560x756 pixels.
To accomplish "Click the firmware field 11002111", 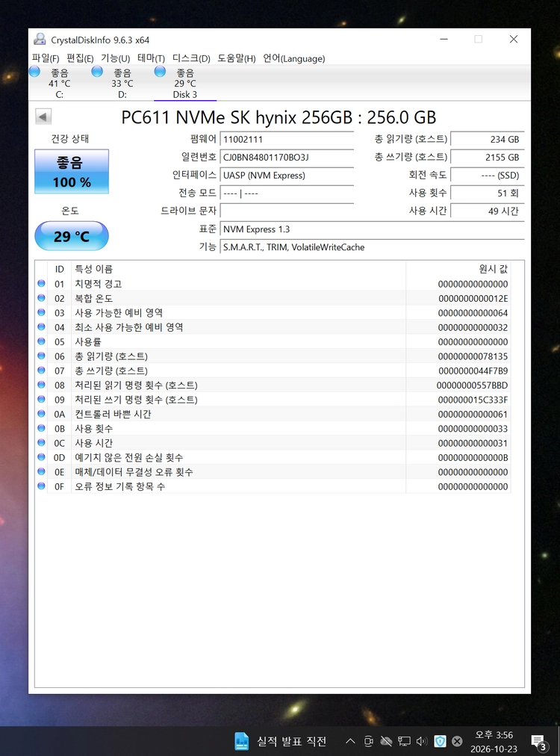I will click(x=287, y=140).
